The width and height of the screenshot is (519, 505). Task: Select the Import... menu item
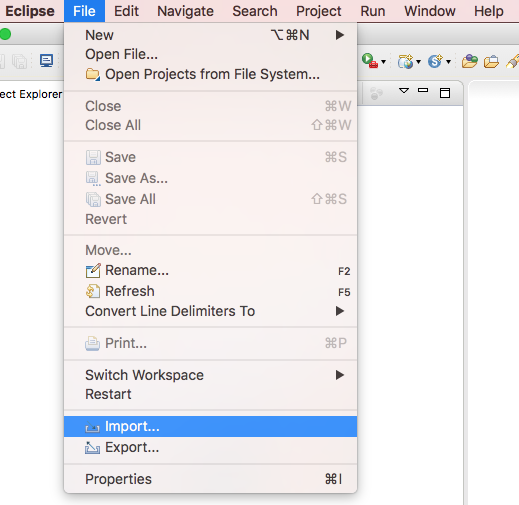210,426
